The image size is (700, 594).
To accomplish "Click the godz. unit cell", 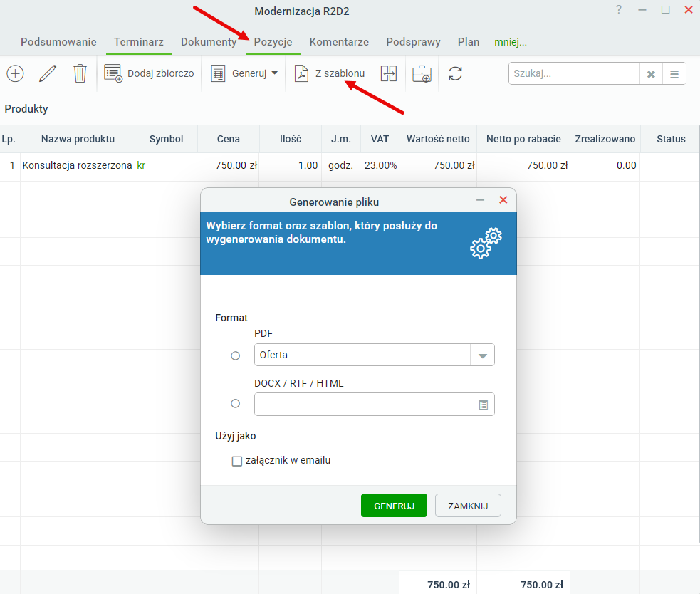I will 340,166.
